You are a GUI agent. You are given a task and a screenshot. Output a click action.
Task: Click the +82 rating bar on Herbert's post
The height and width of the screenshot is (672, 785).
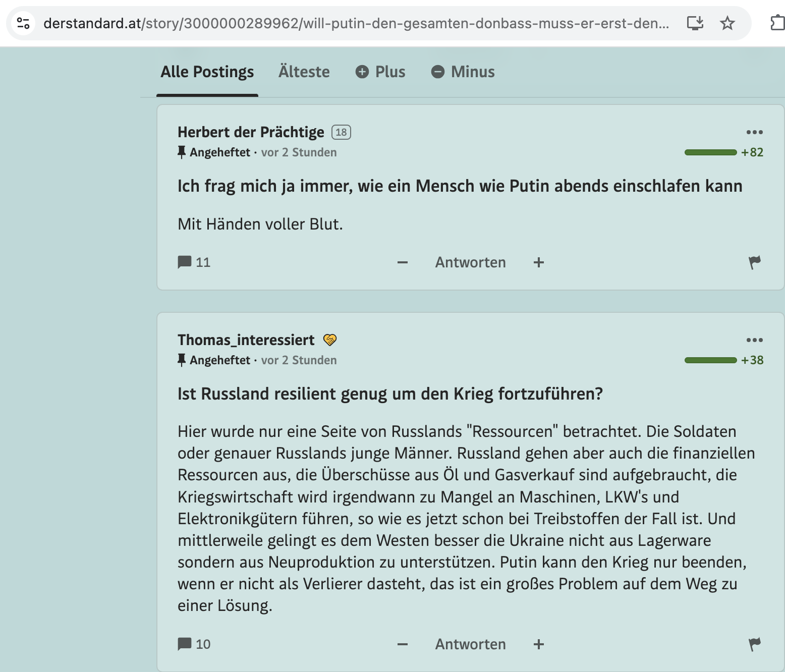pyautogui.click(x=710, y=152)
